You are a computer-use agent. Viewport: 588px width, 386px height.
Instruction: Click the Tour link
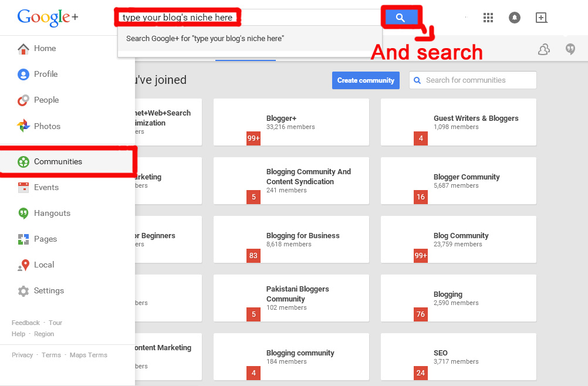55,323
